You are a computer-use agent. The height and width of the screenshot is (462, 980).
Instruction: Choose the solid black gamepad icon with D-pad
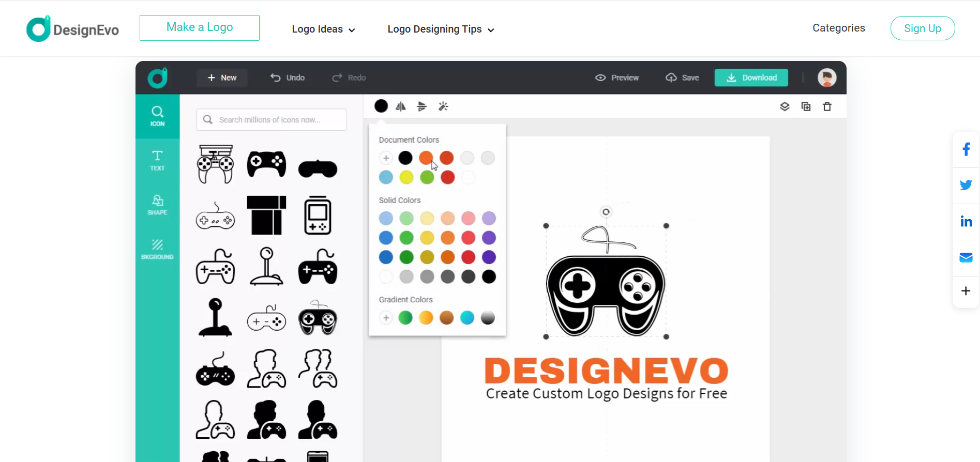pyautogui.click(x=266, y=164)
